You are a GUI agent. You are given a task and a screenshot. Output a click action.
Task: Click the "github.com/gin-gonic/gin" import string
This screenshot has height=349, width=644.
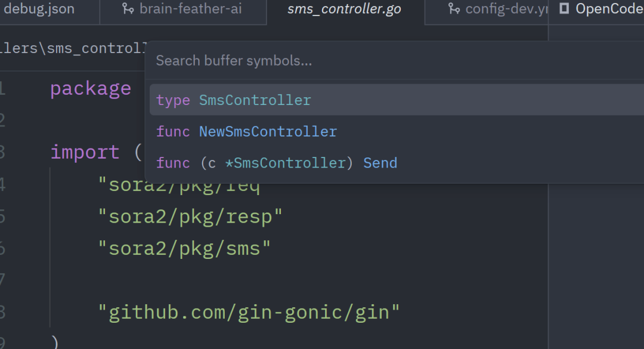pyautogui.click(x=249, y=313)
